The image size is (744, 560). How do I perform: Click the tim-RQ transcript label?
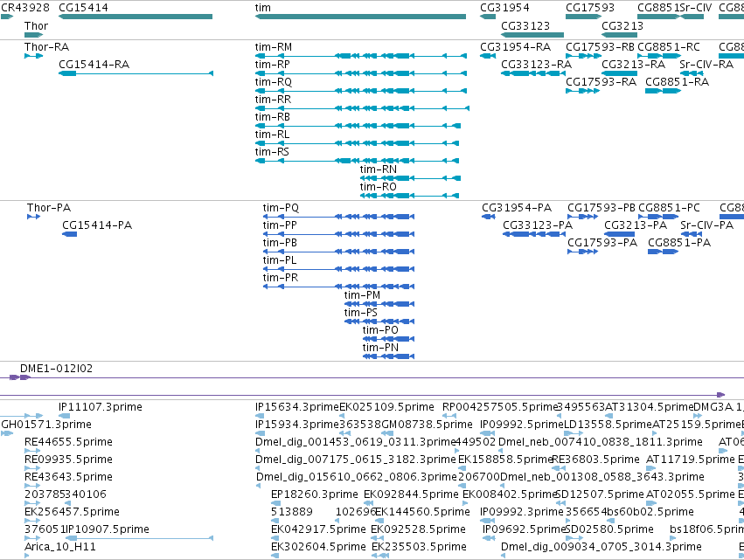(274, 82)
